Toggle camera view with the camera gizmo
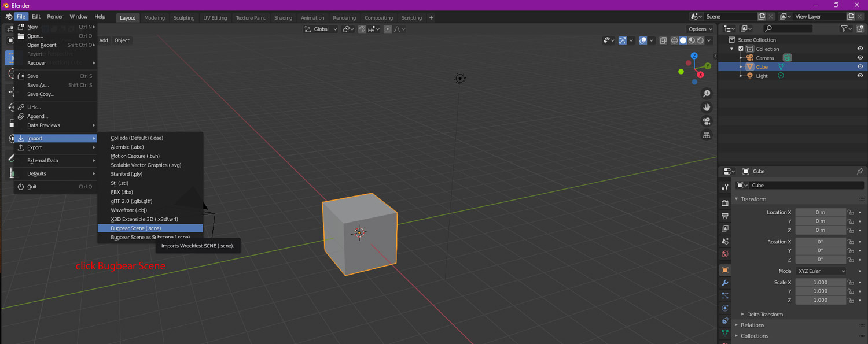 coord(707,121)
